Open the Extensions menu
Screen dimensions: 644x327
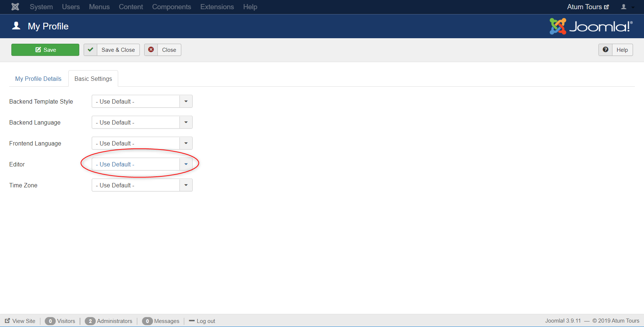click(217, 7)
